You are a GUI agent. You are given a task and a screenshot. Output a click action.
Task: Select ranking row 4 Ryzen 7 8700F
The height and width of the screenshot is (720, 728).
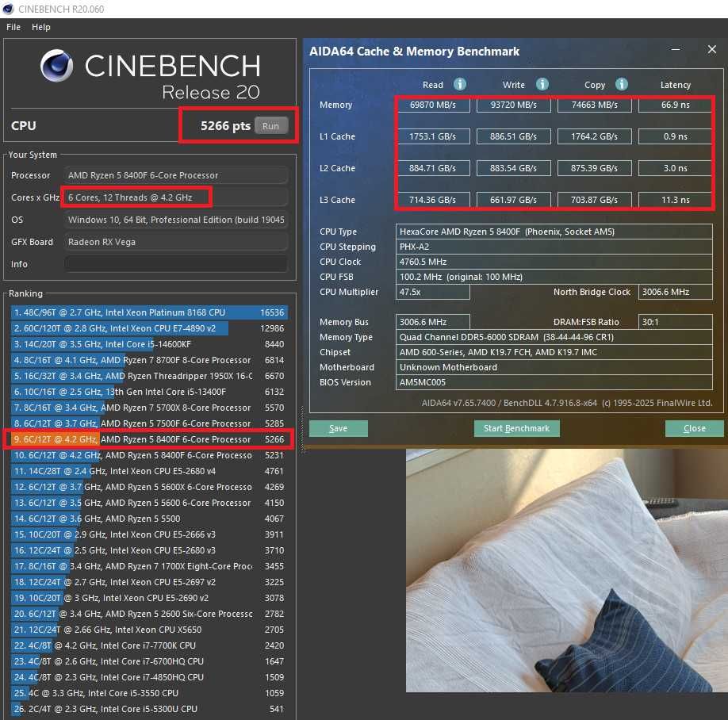149,360
